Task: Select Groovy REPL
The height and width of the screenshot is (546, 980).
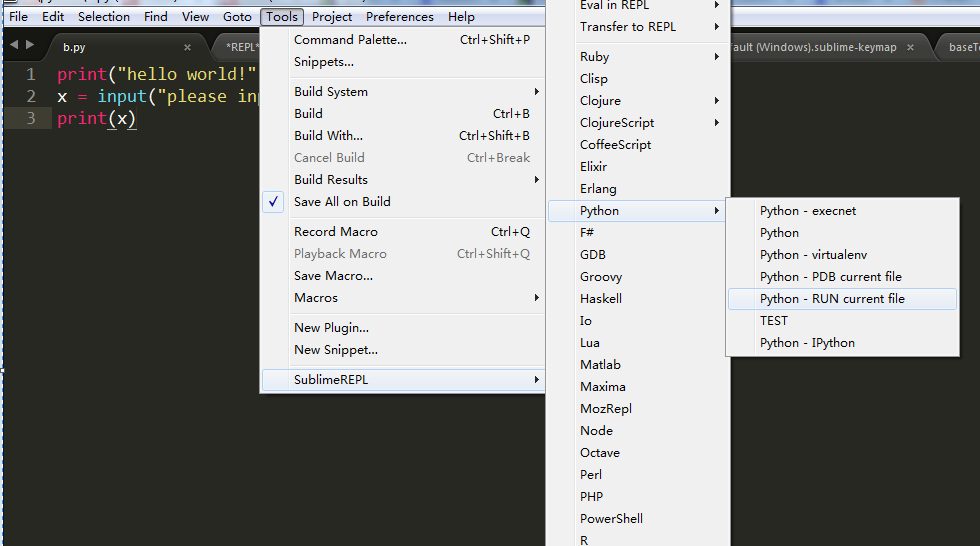Action: pos(638,277)
